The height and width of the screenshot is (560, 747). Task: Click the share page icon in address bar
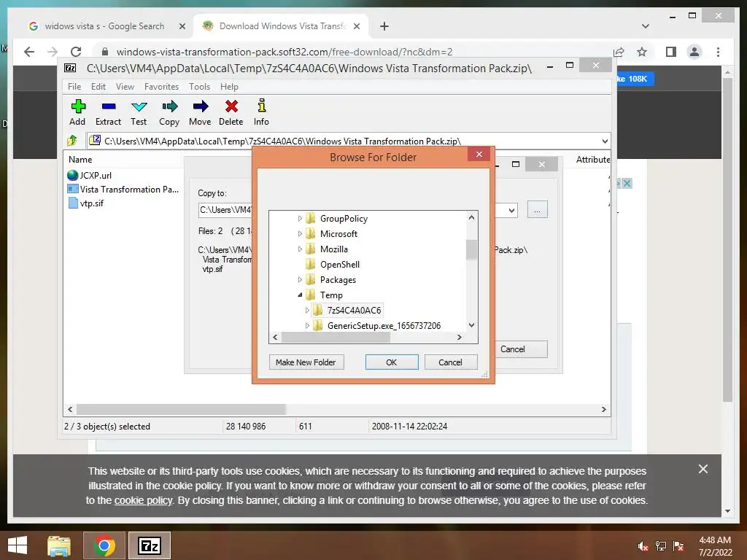(619, 52)
